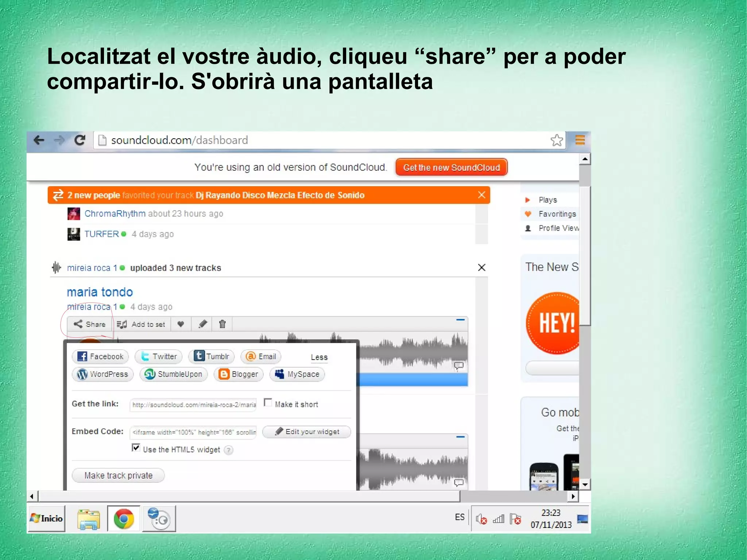Close the uploaded 3 new tracks item
The height and width of the screenshot is (560, 747).
point(481,267)
